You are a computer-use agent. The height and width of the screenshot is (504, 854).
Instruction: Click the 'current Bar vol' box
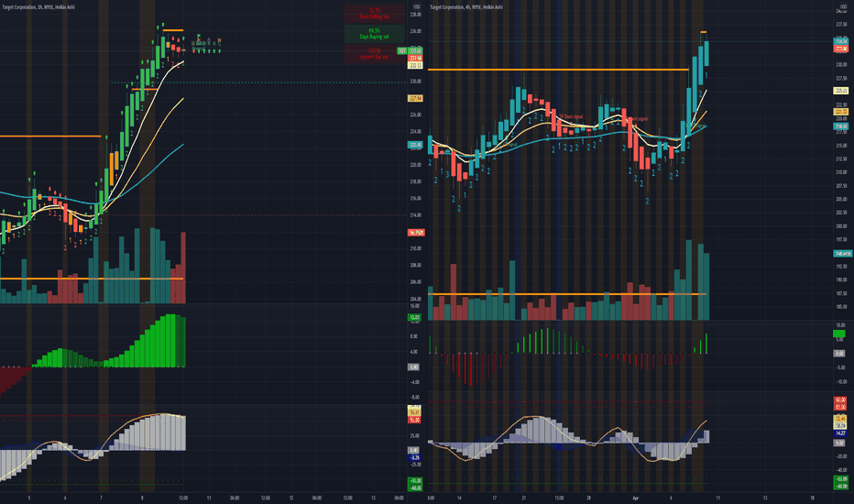(x=374, y=54)
